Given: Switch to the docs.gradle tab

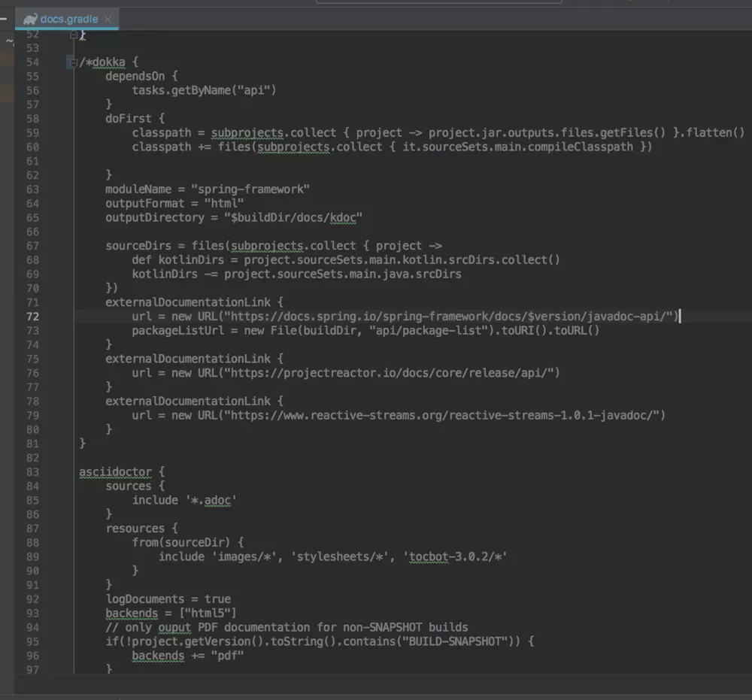Looking at the screenshot, I should [x=67, y=20].
